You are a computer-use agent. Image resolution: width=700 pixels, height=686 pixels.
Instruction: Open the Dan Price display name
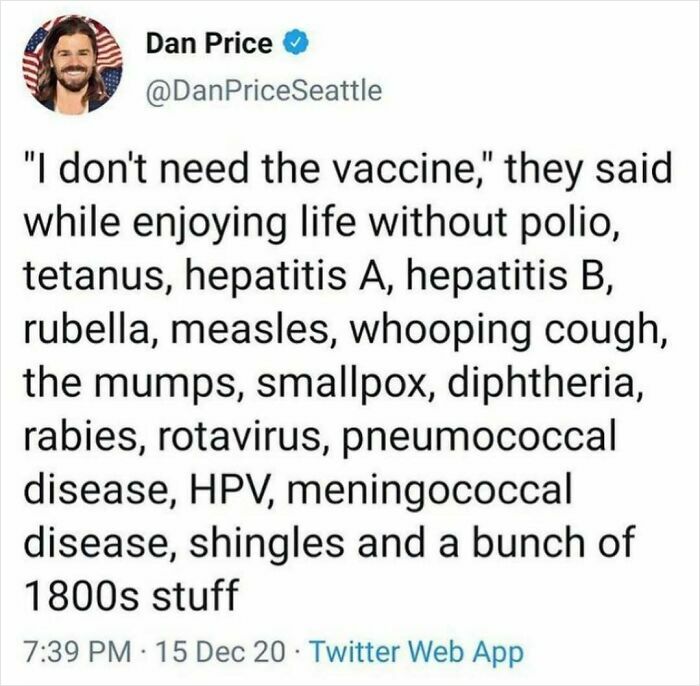pos(209,43)
